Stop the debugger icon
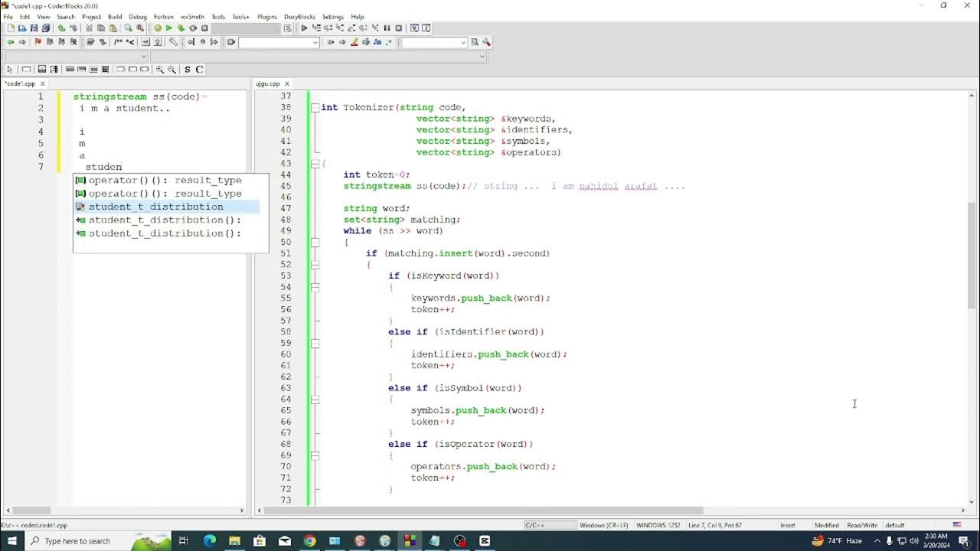980x551 pixels. click(x=398, y=28)
